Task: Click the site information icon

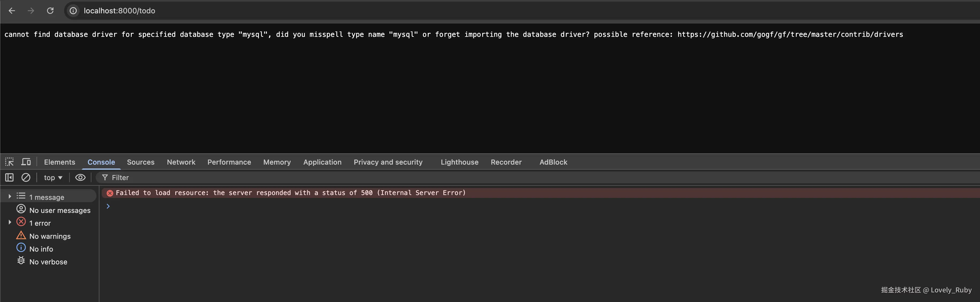Action: pos(73,11)
